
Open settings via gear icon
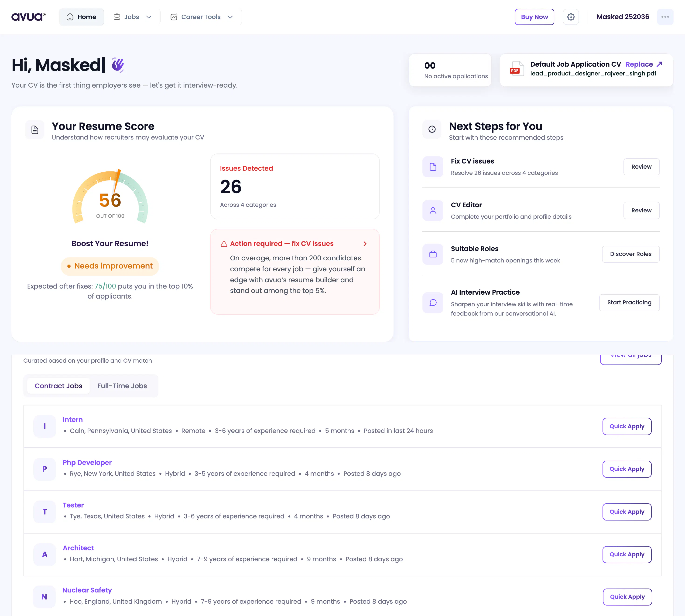(x=571, y=17)
